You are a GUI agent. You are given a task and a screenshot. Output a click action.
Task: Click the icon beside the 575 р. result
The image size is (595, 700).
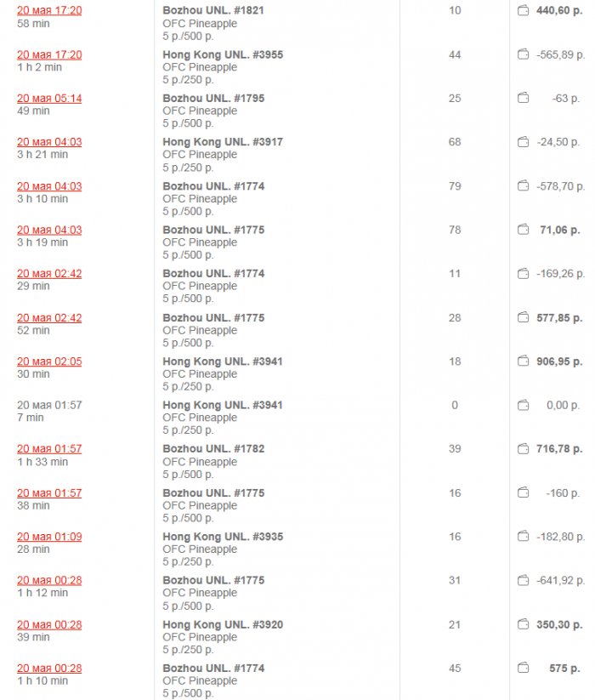[523, 669]
